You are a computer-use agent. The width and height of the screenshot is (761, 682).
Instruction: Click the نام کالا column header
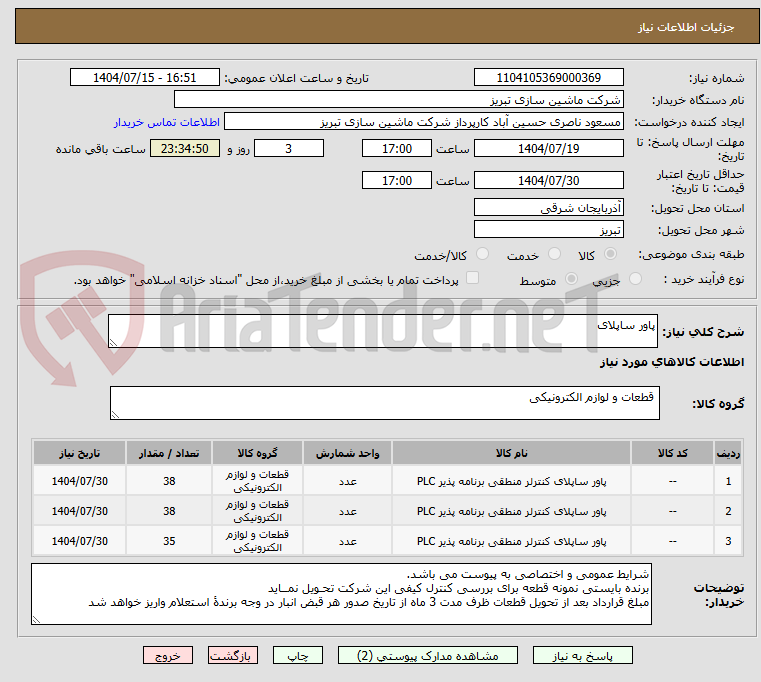tap(511, 453)
